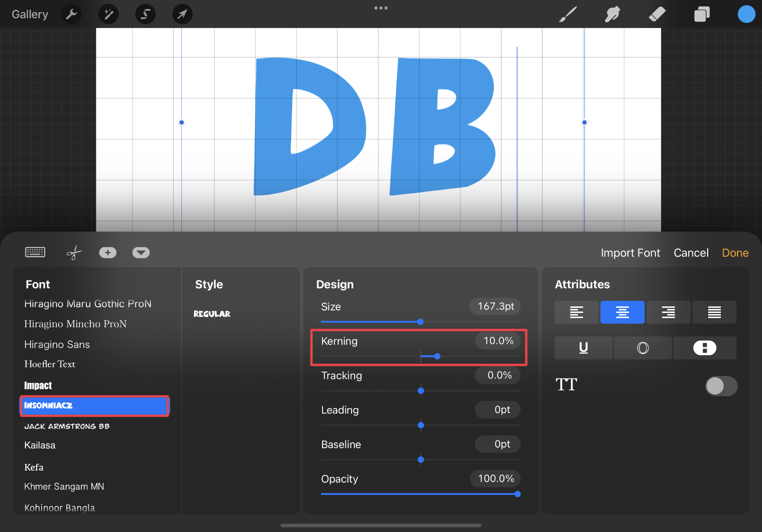Tap Import Font
Viewport: 762px width, 532px height.
coord(630,253)
